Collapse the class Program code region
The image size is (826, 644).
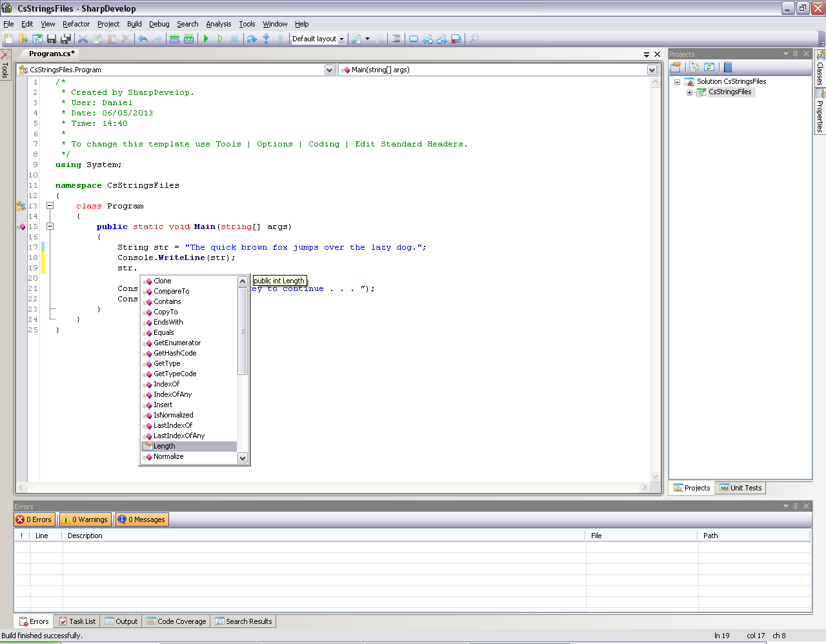[50, 205]
